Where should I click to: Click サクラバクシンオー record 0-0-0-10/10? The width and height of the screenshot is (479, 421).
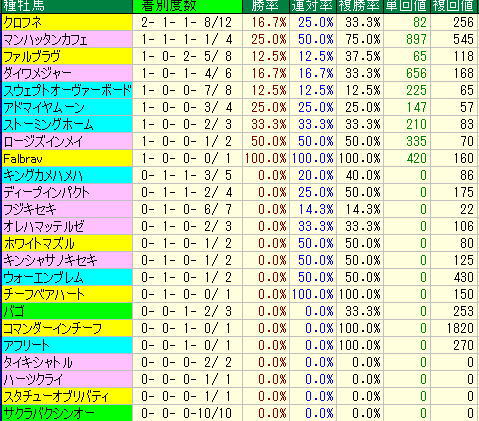tap(186, 413)
